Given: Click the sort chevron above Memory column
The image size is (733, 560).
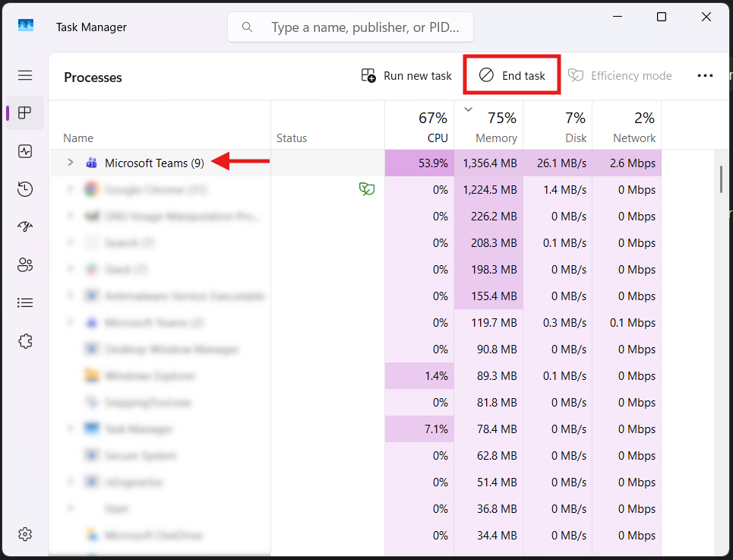Looking at the screenshot, I should tap(468, 109).
